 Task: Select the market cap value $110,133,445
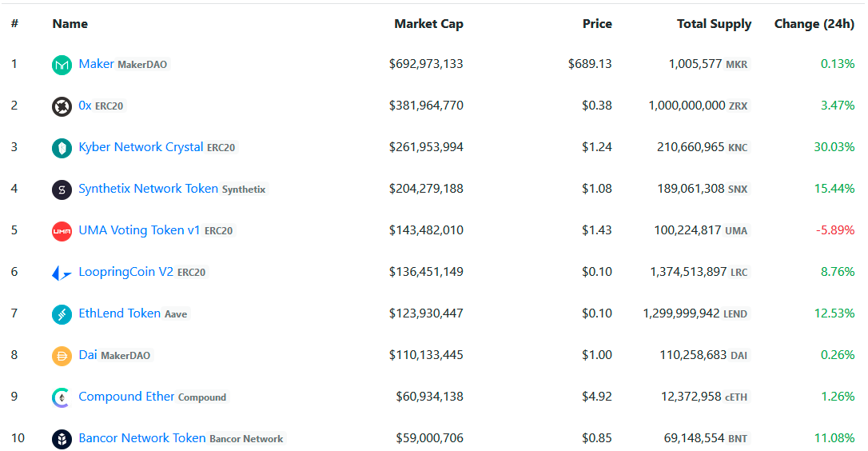pyautogui.click(x=426, y=354)
